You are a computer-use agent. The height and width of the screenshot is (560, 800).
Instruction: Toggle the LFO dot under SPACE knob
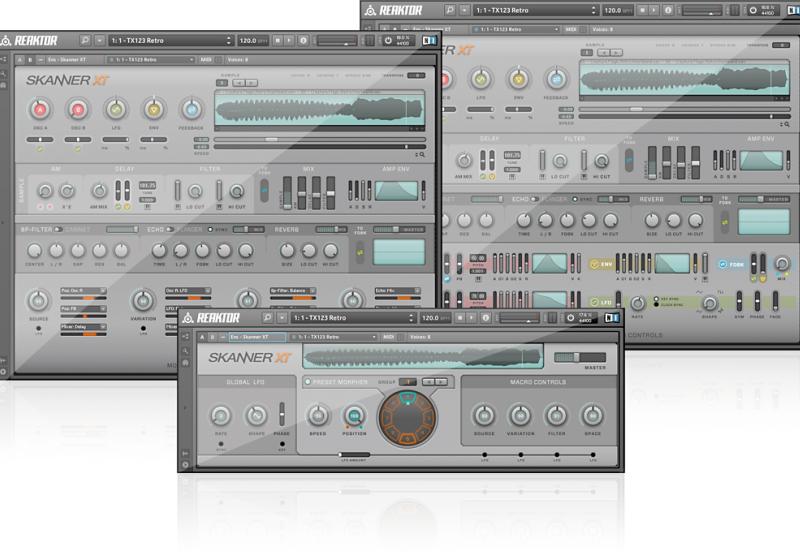click(x=593, y=454)
